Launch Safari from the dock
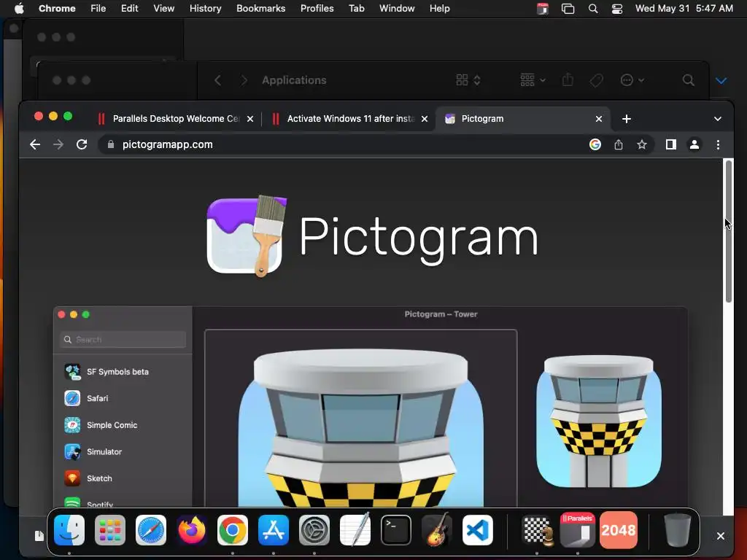The height and width of the screenshot is (560, 747). coord(151,530)
